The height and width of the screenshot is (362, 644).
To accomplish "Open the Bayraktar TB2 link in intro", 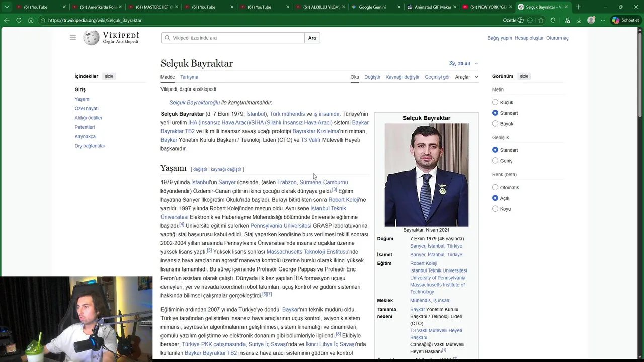I will [178, 131].
